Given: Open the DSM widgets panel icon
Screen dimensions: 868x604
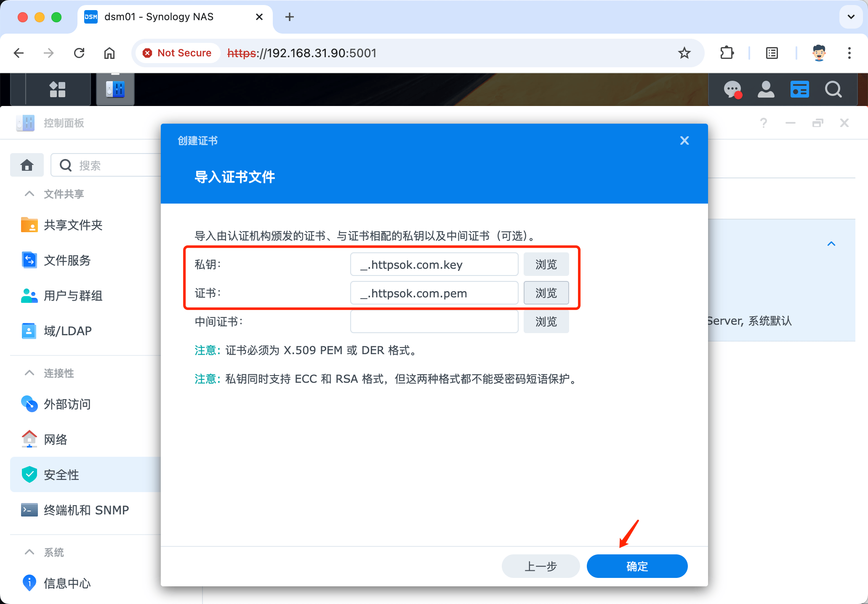Looking at the screenshot, I should click(799, 89).
